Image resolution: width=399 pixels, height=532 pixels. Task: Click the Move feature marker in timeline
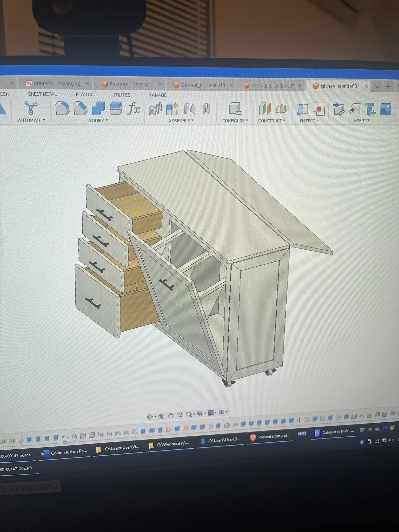(x=299, y=420)
